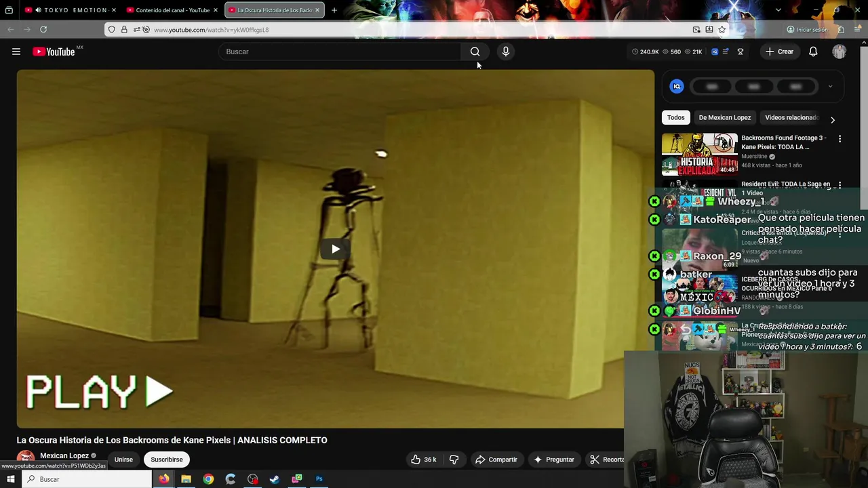The height and width of the screenshot is (488, 868).
Task: Click the search magnifier button
Action: (x=475, y=52)
